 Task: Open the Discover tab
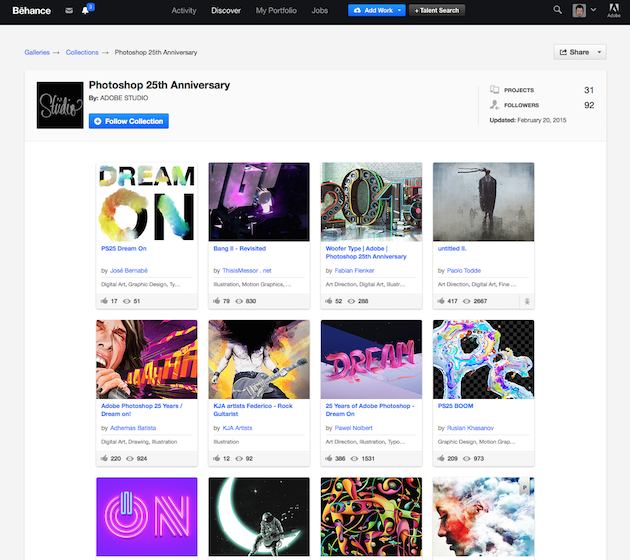226,10
